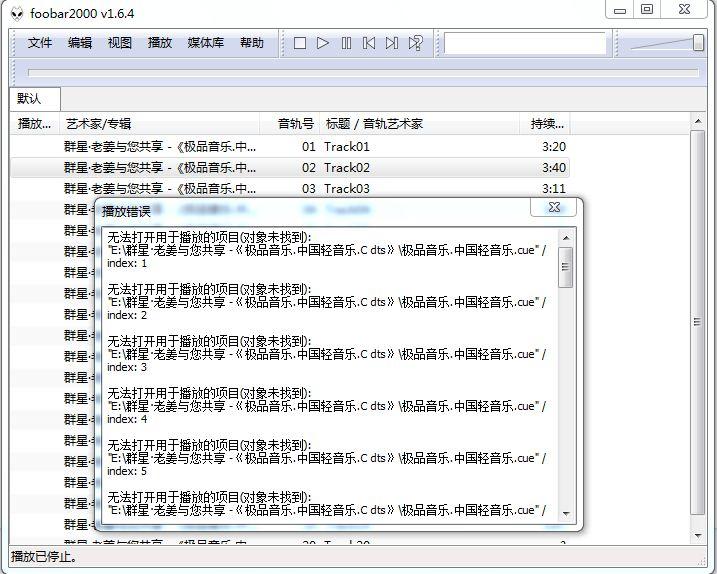Click the error dialog scrollbar thumb
717x574 pixels.
tap(566, 268)
